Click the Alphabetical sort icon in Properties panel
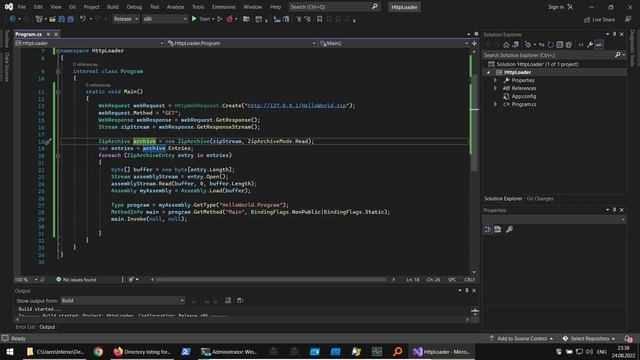640x360 pixels. click(498, 229)
